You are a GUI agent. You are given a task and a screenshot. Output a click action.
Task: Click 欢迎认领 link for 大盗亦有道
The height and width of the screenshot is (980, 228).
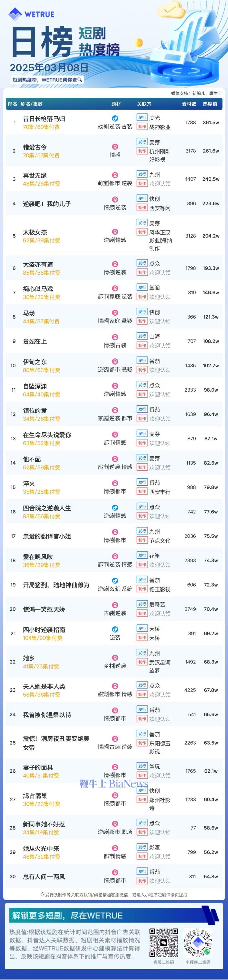(160, 273)
